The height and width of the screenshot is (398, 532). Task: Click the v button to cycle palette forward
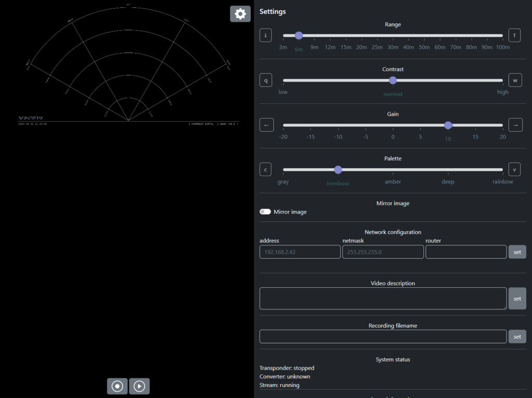pos(514,169)
